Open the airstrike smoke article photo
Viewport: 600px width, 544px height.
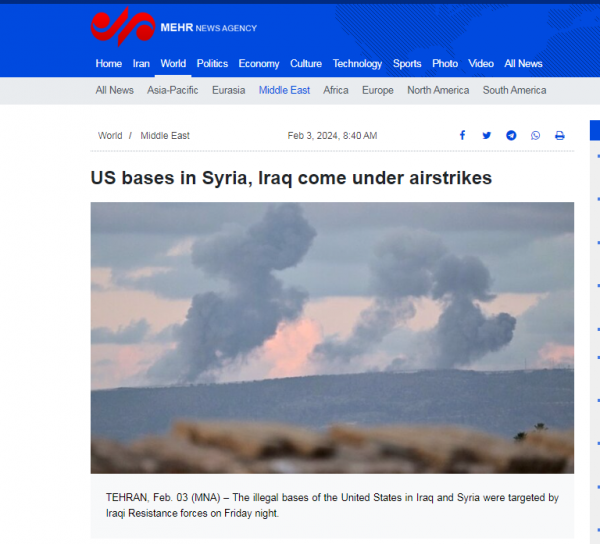coord(332,338)
